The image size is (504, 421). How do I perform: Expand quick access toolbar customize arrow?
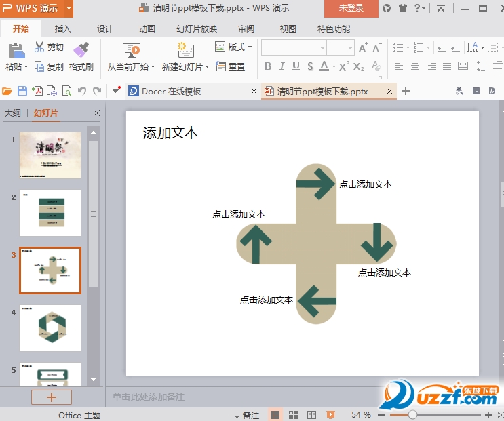116,91
